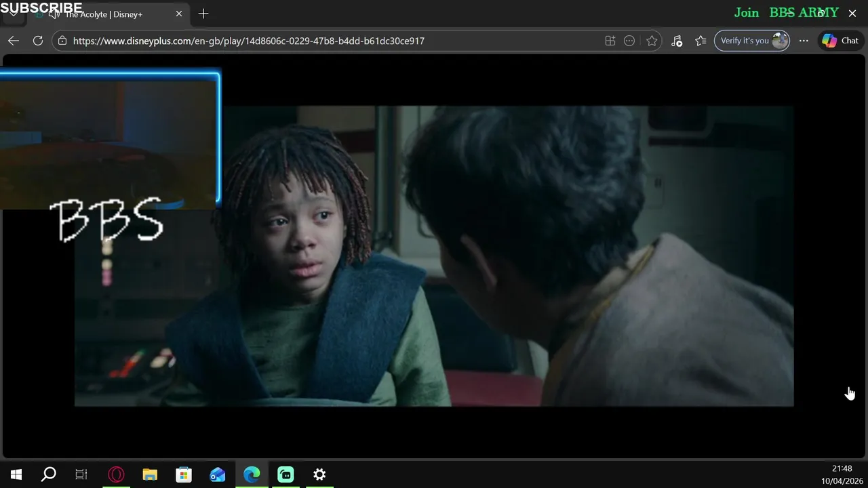Screen dimensions: 868x488
Task: Open Task View from the taskbar
Action: point(81,475)
